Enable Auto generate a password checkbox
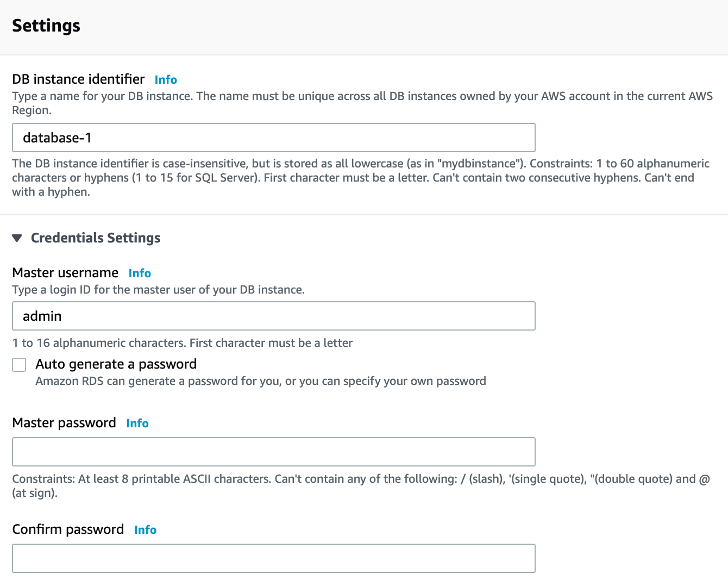728x585 pixels. [19, 365]
